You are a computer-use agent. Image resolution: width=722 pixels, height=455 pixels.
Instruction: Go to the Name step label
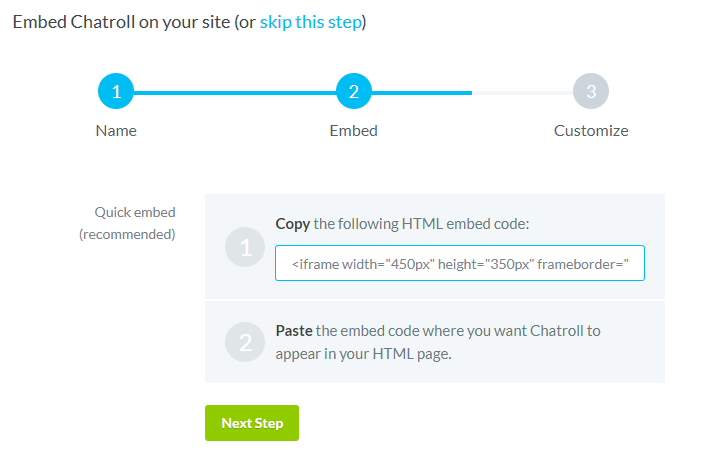pos(116,131)
